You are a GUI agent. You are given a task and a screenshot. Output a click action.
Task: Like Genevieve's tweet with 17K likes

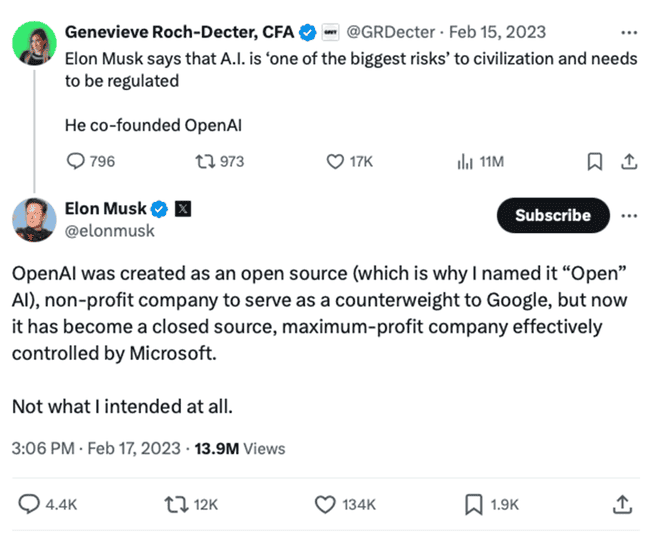click(x=338, y=161)
